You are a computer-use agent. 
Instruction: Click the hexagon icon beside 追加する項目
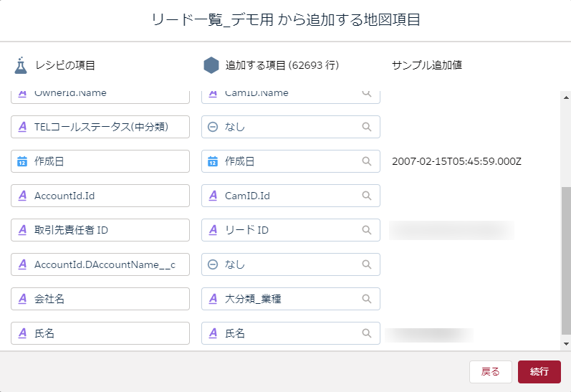tap(211, 65)
